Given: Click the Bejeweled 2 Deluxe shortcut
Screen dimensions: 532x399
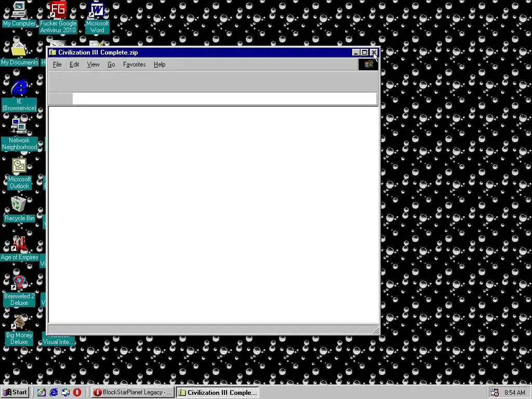Looking at the screenshot, I should coord(19,290).
